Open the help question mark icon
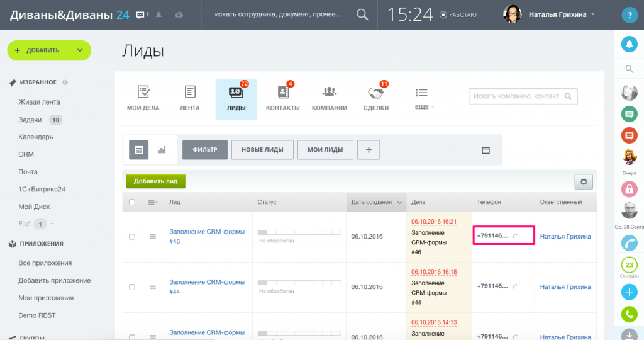Viewport: 644px width, 340px height. point(629,15)
